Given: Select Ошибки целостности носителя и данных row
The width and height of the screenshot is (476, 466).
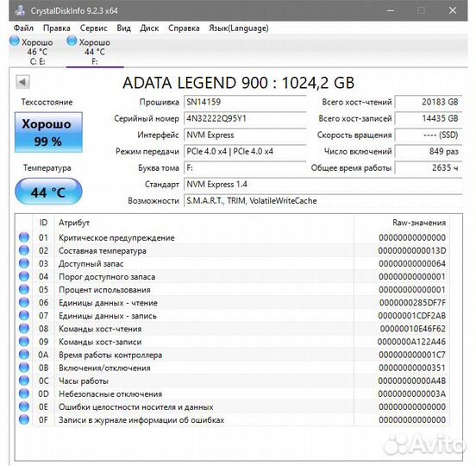Looking at the screenshot, I should (x=233, y=406).
